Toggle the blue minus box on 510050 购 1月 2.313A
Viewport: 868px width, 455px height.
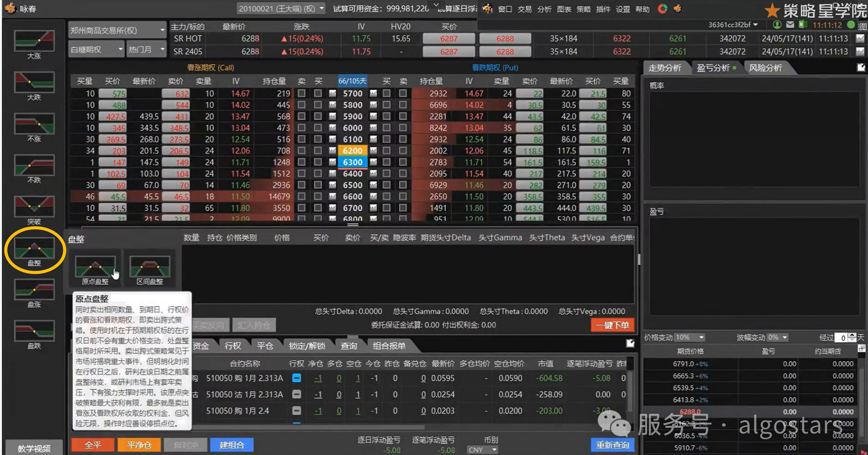pos(296,378)
